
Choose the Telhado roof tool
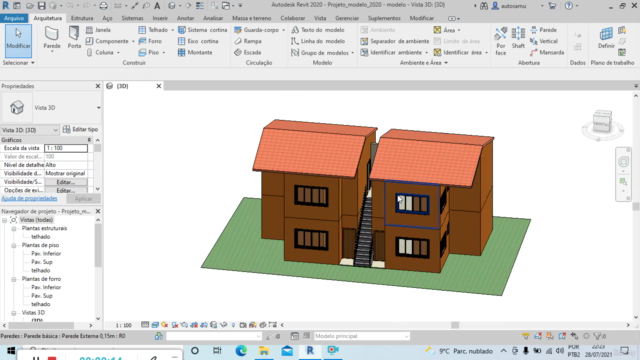tap(153, 30)
